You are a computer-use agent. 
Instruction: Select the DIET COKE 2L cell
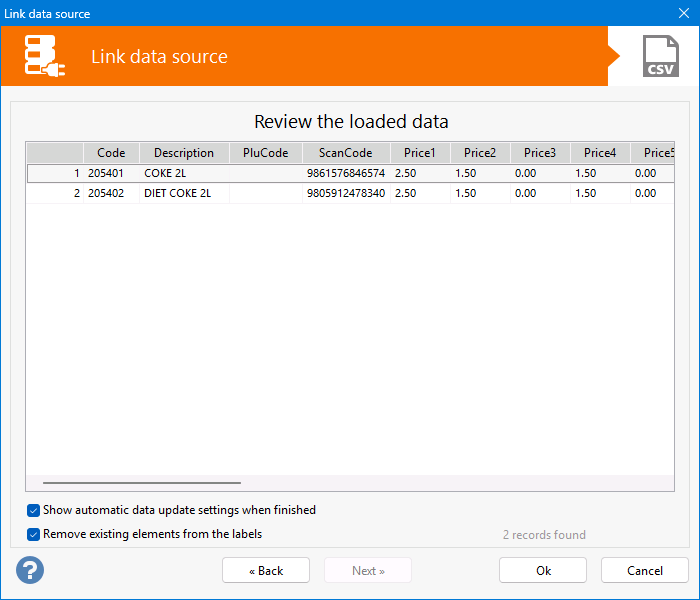(x=184, y=193)
